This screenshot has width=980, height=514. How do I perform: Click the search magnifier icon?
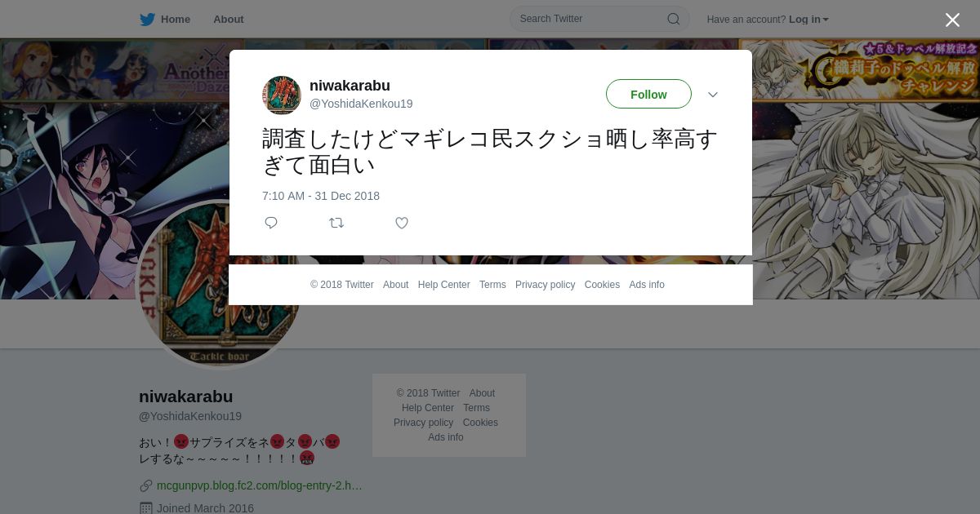coord(673,19)
